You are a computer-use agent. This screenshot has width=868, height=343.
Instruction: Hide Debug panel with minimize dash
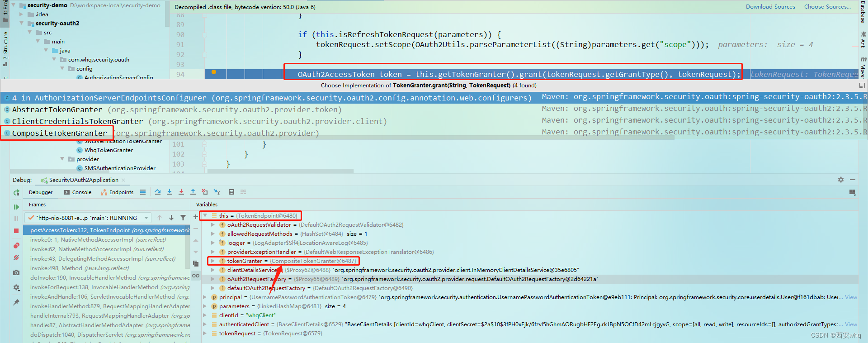coord(853,180)
